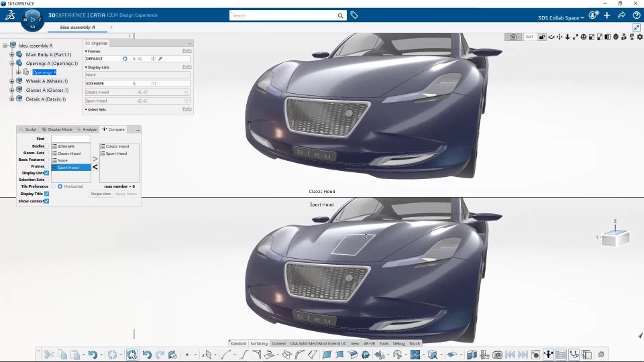Switch to the Analyze tab
The width and height of the screenshot is (644, 362).
tap(87, 129)
